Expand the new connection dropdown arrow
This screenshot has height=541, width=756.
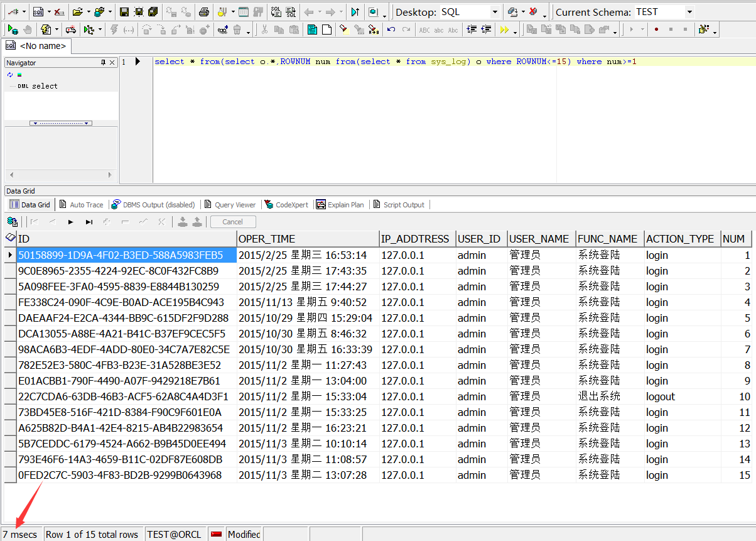click(x=24, y=12)
